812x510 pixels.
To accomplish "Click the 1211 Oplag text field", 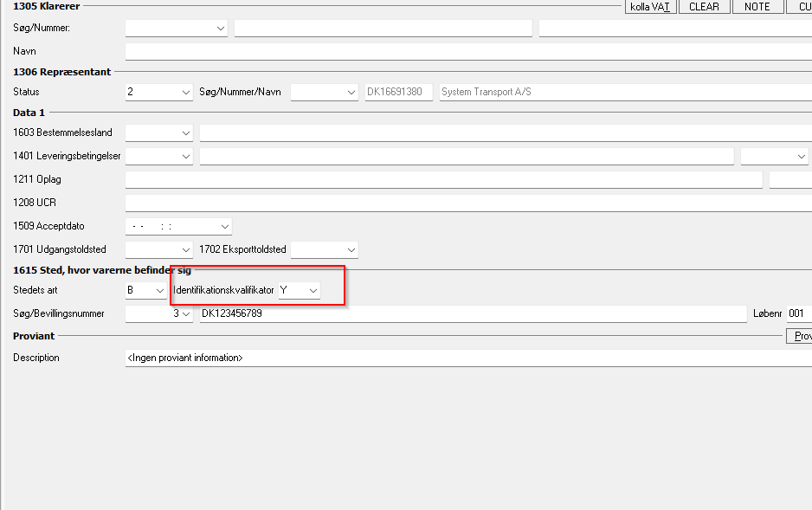I will (x=443, y=180).
